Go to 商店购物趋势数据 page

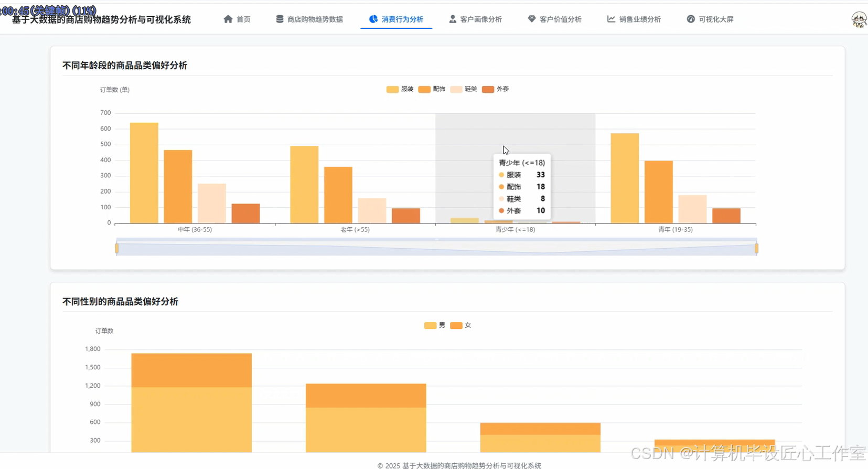[x=309, y=19]
